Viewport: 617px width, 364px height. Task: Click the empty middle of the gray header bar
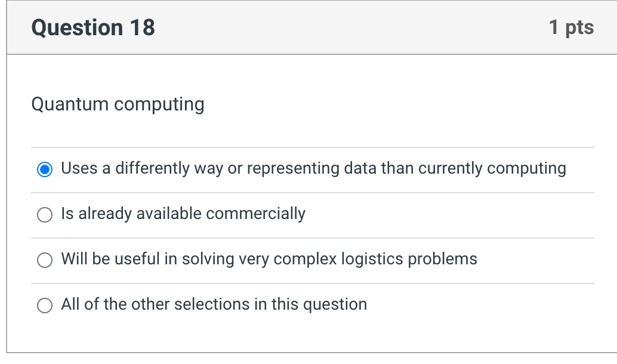tap(352, 27)
